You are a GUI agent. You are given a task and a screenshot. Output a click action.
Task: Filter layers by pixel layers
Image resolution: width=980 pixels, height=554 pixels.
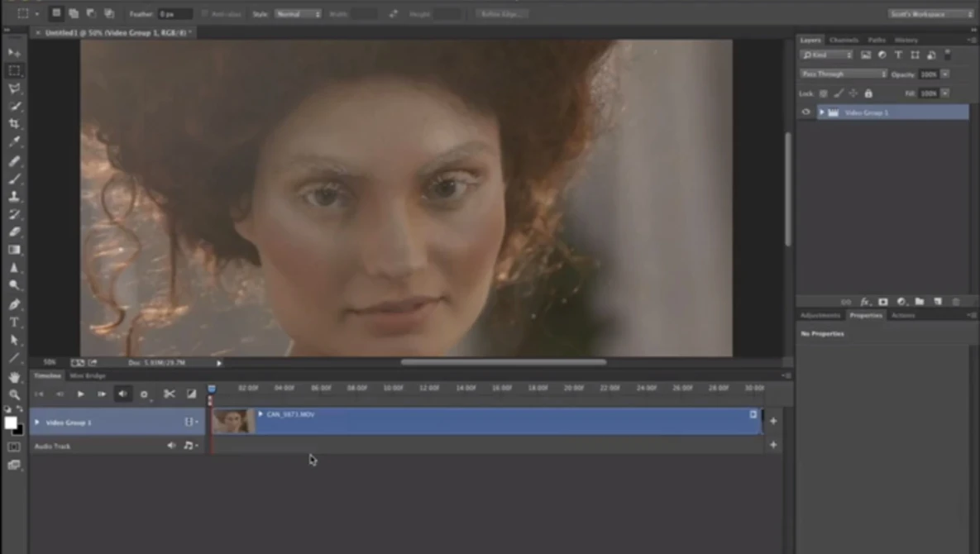(866, 55)
